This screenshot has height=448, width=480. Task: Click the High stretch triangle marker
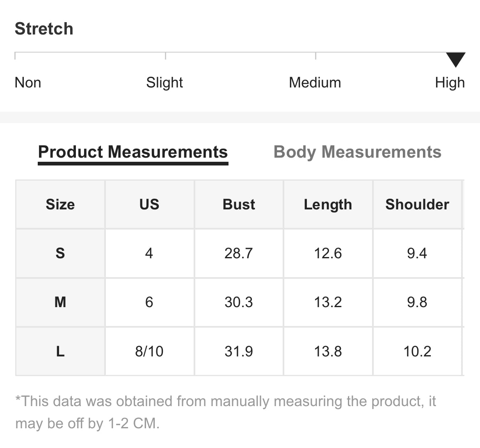click(455, 60)
